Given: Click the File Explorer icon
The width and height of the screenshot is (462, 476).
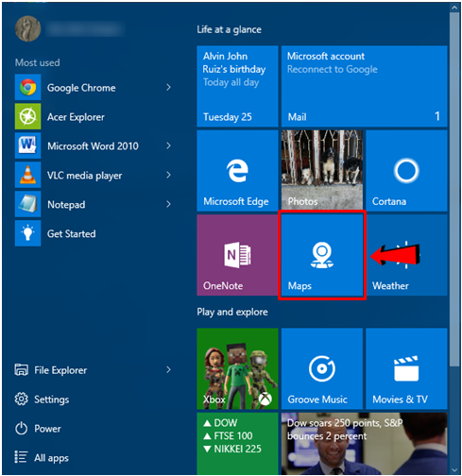Looking at the screenshot, I should pos(21,370).
